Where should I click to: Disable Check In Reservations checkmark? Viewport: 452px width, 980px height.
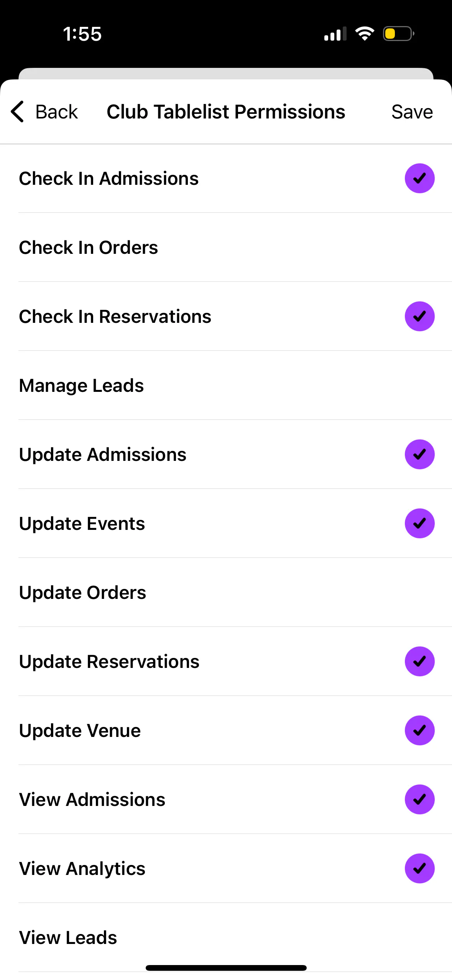coord(419,316)
